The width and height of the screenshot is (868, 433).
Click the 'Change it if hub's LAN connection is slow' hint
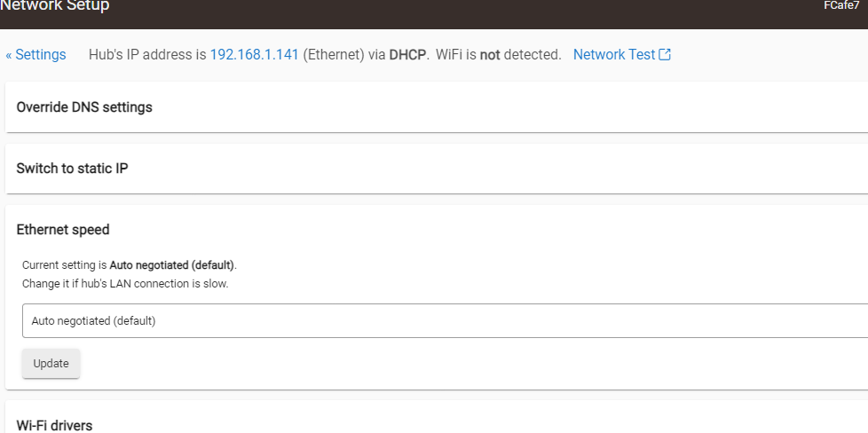pos(125,284)
